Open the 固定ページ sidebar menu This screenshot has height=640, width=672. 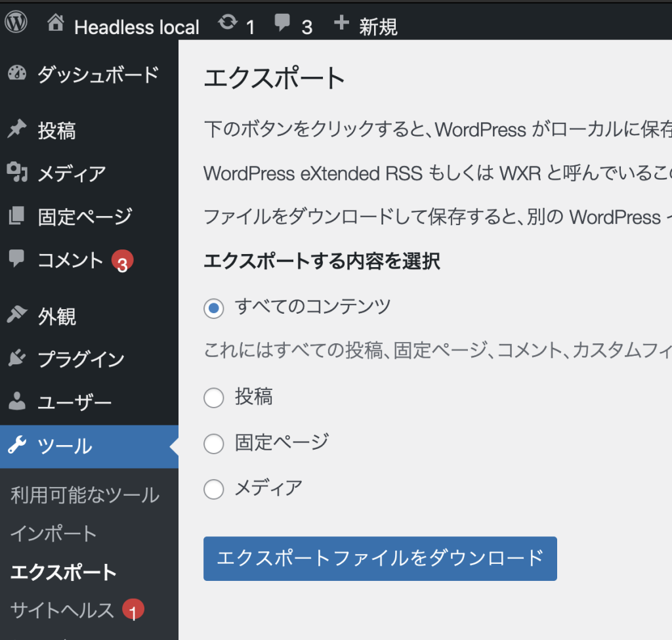click(89, 217)
